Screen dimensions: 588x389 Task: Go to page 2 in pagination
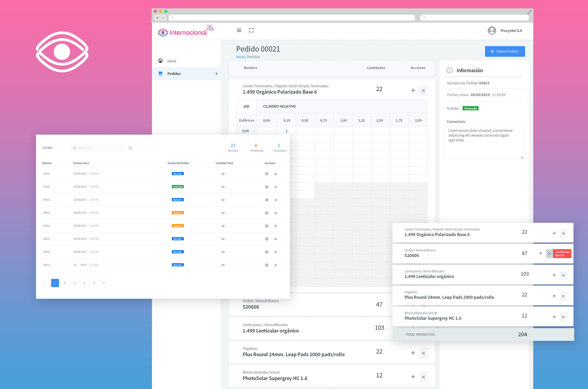(x=65, y=283)
